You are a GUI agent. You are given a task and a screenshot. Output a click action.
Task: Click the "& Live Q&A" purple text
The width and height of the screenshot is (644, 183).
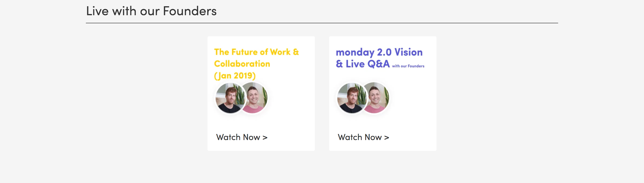coord(363,64)
